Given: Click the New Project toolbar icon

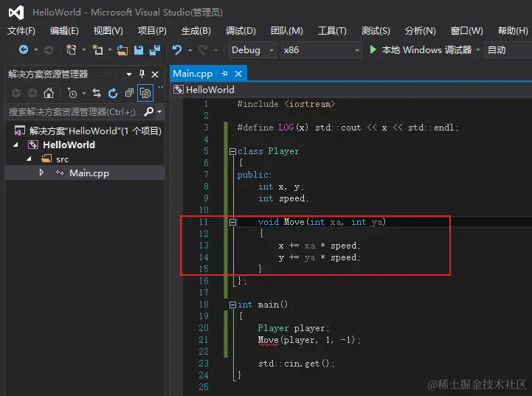Looking at the screenshot, I should 71,50.
